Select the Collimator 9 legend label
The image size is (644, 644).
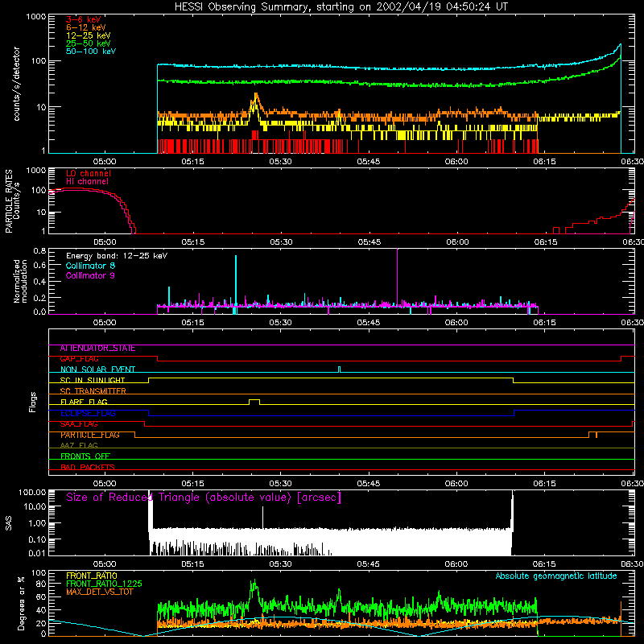pos(90,275)
